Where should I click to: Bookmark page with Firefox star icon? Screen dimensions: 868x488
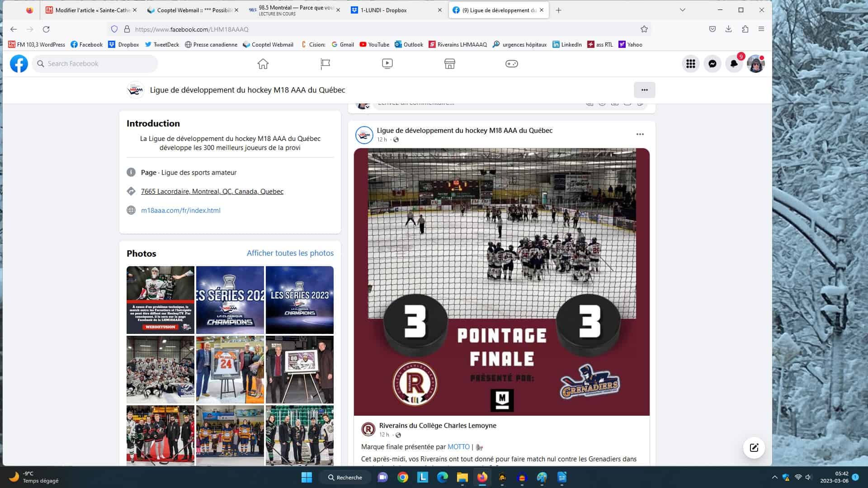pos(644,29)
